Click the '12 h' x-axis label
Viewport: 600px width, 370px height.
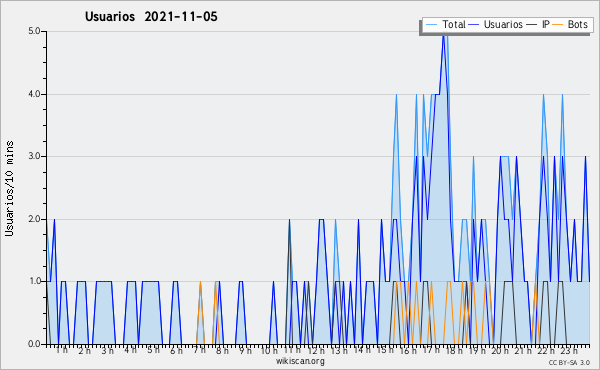316,350
